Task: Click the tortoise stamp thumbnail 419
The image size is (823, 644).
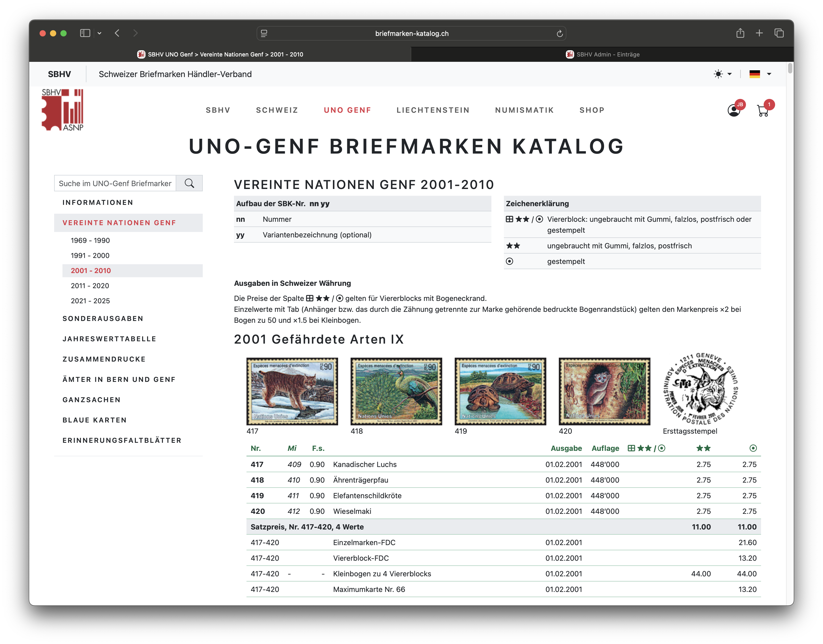Action: 500,392
